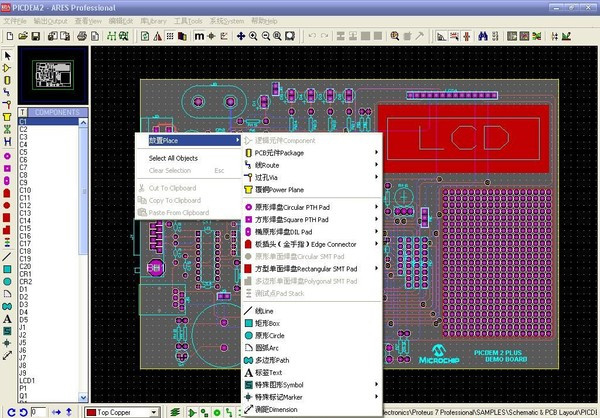Viewport: 600px width, 418px height.
Task: Choose Dimension from the Place submenu
Action: [311, 409]
